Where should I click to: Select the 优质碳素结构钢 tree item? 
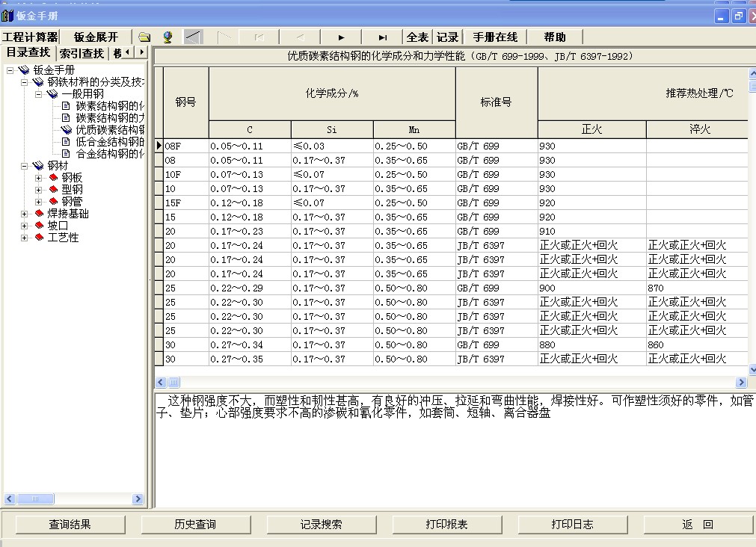[110, 129]
